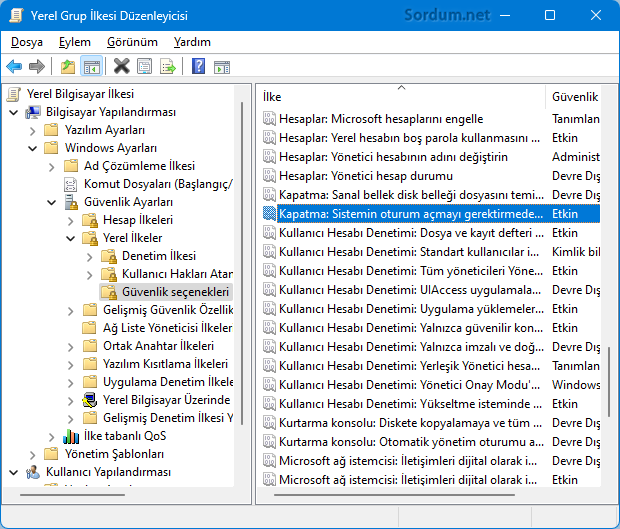Click the Export List toolbar icon
Image resolution: width=620 pixels, height=529 pixels.
[x=168, y=66]
